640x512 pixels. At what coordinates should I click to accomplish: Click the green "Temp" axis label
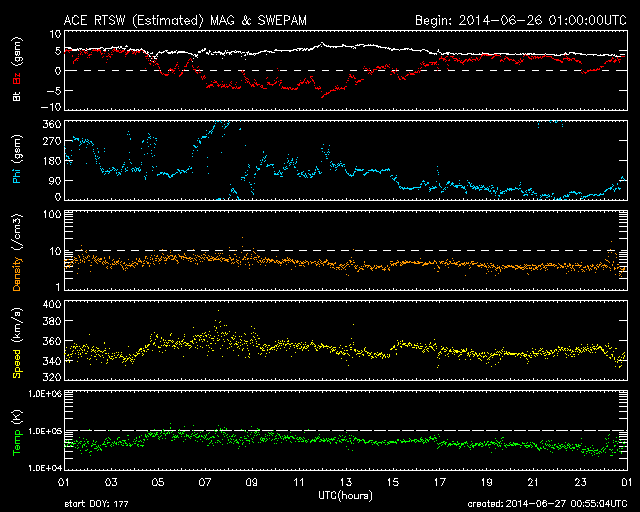16,442
